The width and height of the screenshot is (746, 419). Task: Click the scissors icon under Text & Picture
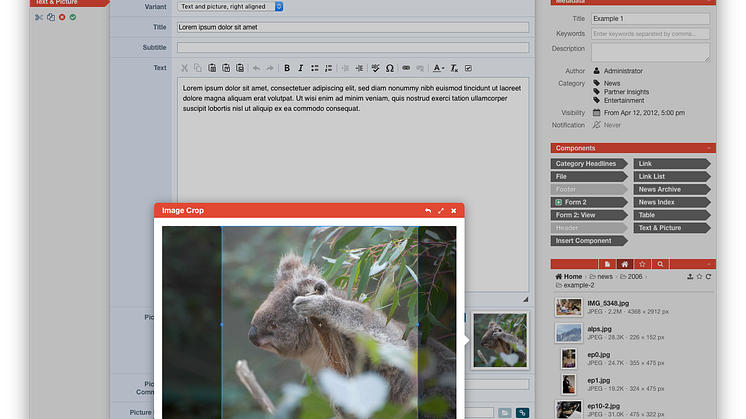tap(39, 17)
